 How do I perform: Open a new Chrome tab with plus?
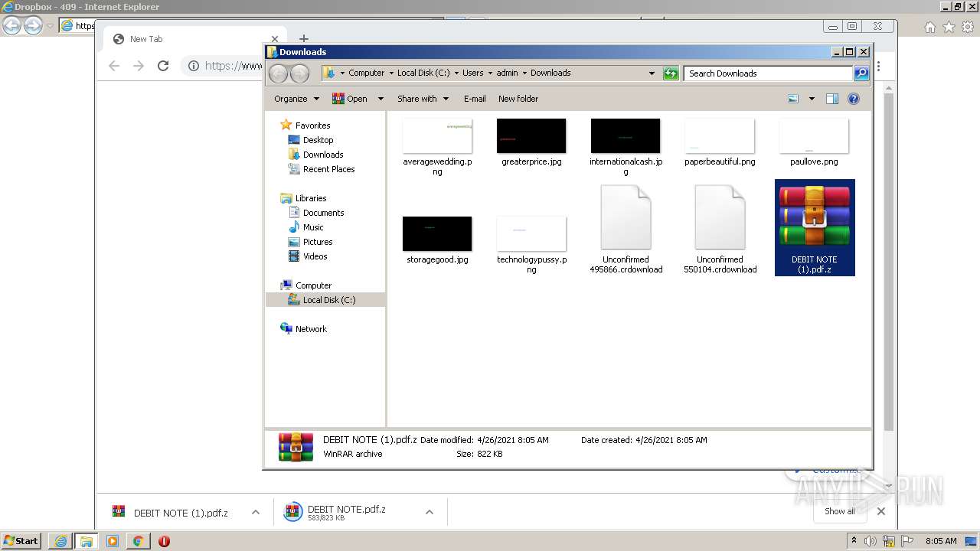point(304,39)
